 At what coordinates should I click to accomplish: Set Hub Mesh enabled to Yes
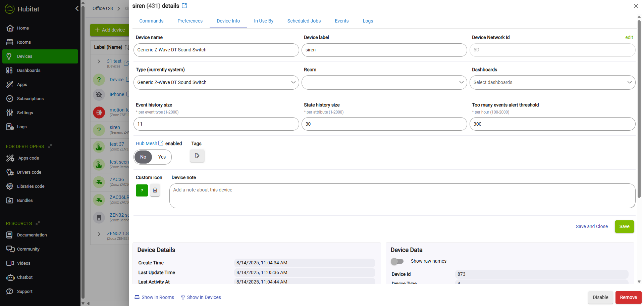(162, 157)
